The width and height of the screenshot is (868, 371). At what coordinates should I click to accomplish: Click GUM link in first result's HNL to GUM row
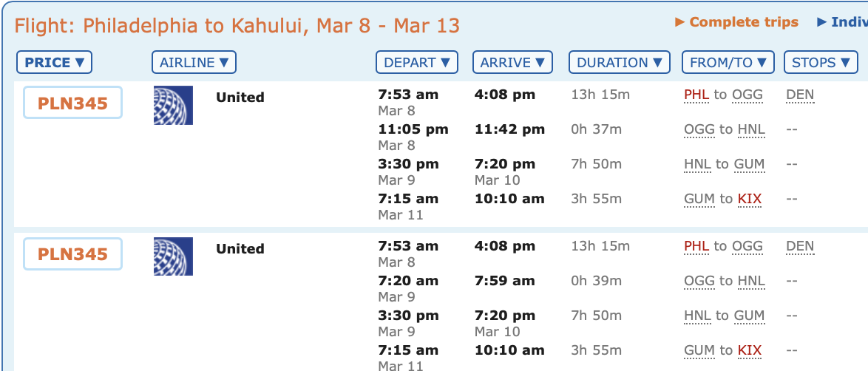coord(749,165)
